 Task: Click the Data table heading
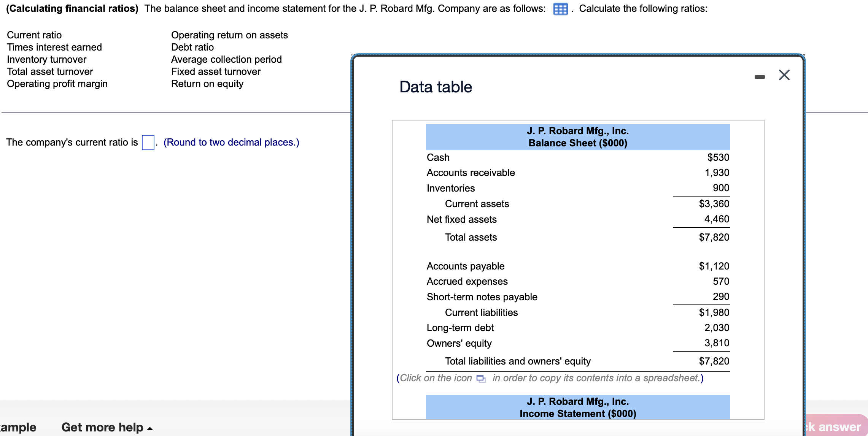(436, 87)
